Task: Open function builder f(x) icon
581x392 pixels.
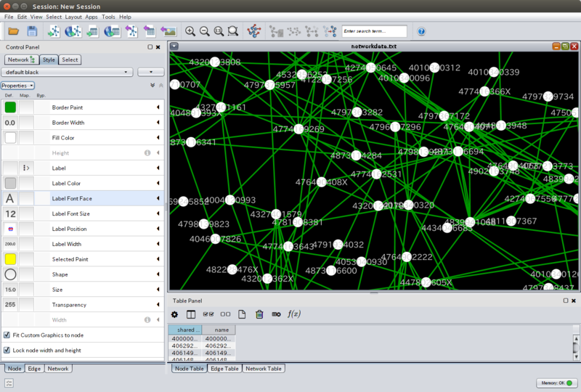Action: (294, 314)
